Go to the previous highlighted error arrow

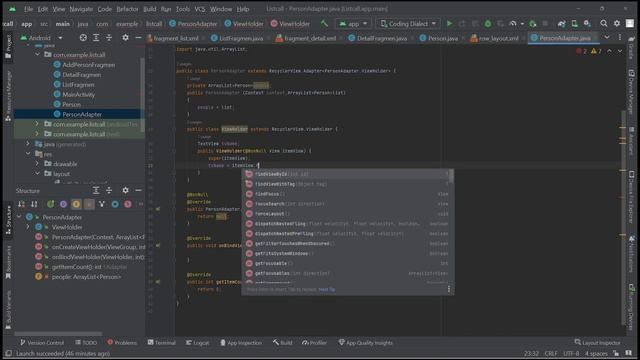pos(609,51)
